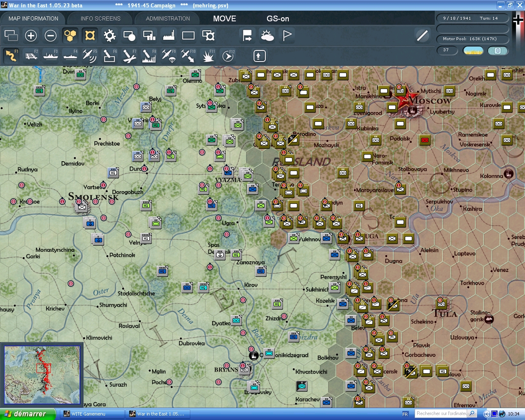525x420 pixels.
Task: Select the F2 rail mode
Action: click(x=31, y=55)
